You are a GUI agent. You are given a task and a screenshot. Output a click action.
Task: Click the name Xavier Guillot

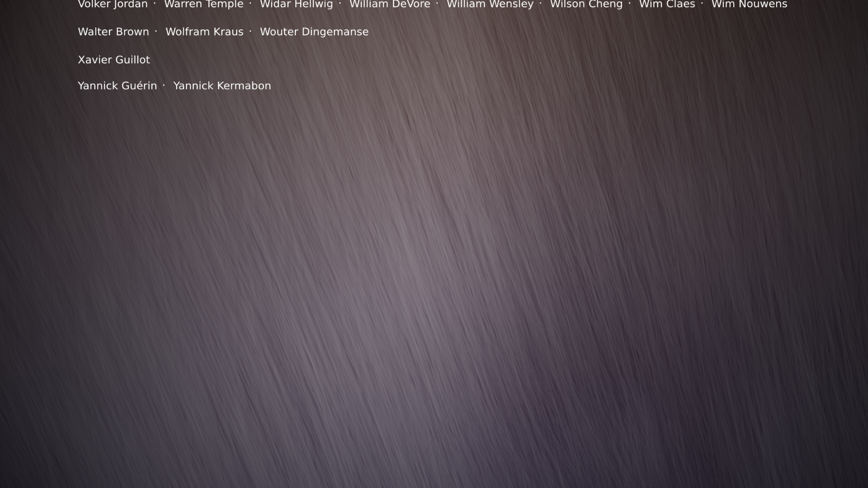pyautogui.click(x=113, y=60)
